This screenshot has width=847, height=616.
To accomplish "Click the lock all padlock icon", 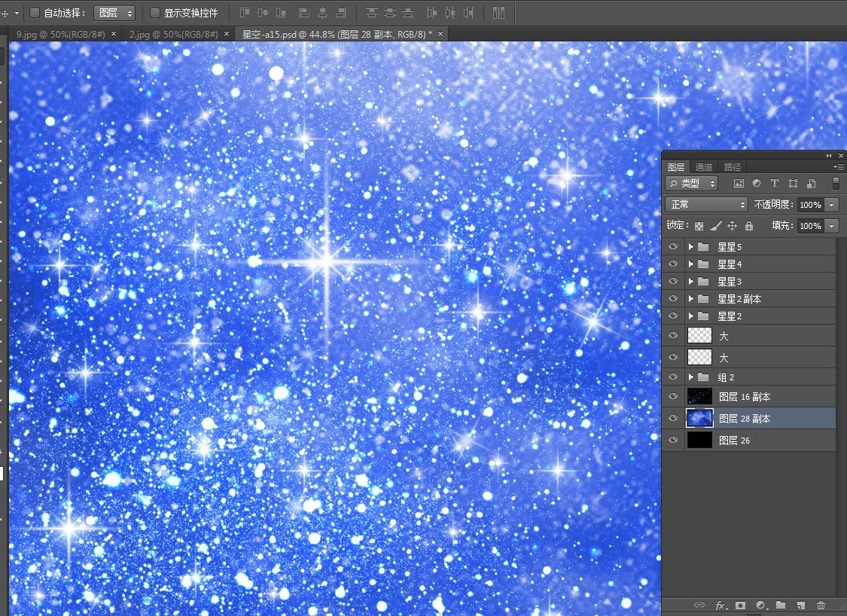I will tap(748, 226).
